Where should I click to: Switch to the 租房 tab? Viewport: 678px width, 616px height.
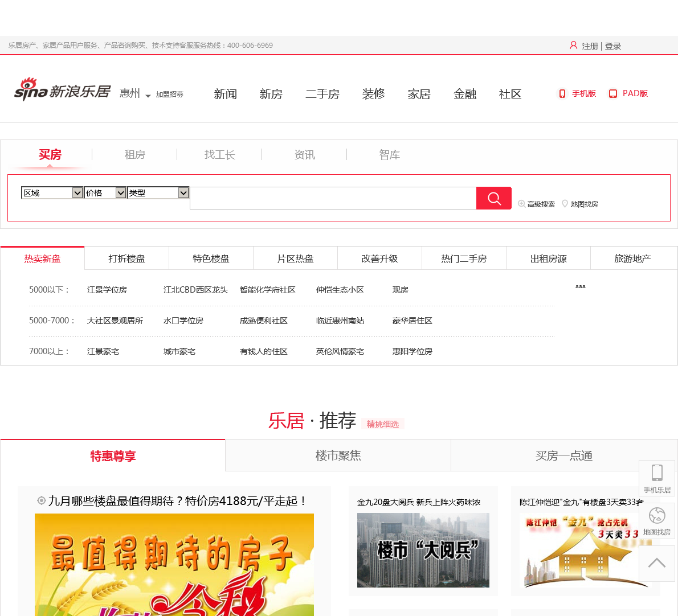(x=134, y=155)
